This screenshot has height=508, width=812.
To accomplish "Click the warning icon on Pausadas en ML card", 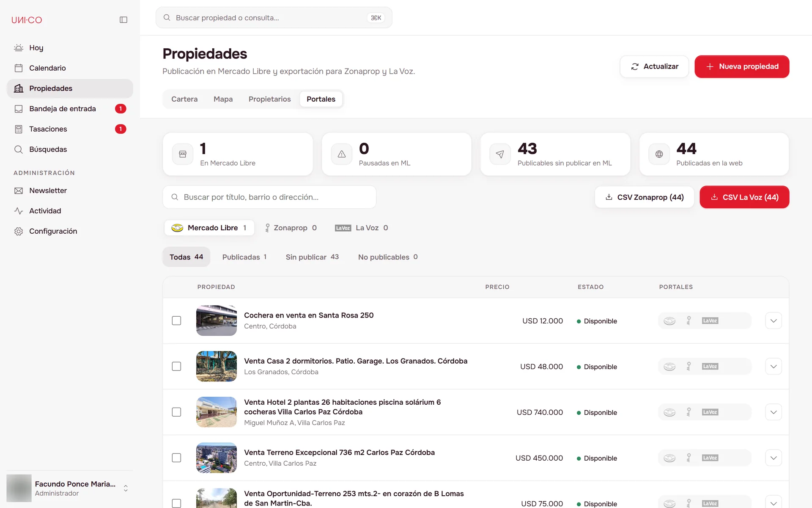I will pos(342,154).
